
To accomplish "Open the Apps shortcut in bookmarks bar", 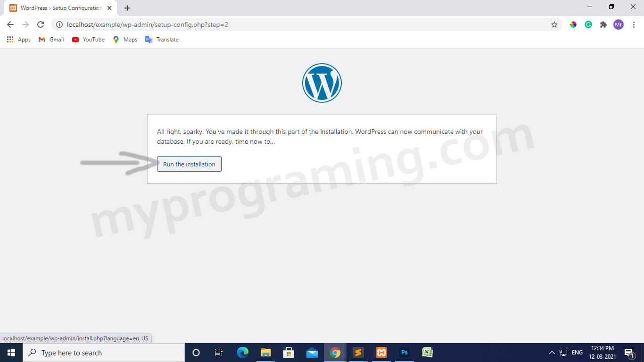I will tap(19, 40).
